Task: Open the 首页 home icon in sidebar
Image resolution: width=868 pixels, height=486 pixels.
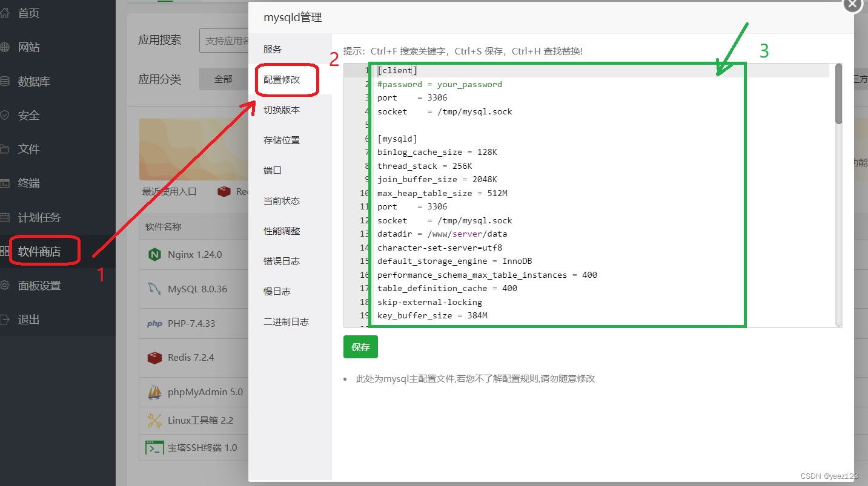Action: click(x=4, y=13)
